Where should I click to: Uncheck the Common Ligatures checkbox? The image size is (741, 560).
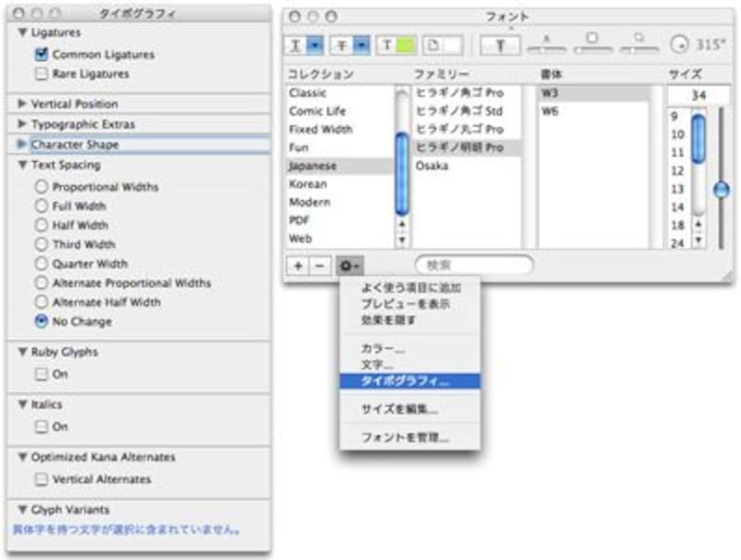(41, 55)
